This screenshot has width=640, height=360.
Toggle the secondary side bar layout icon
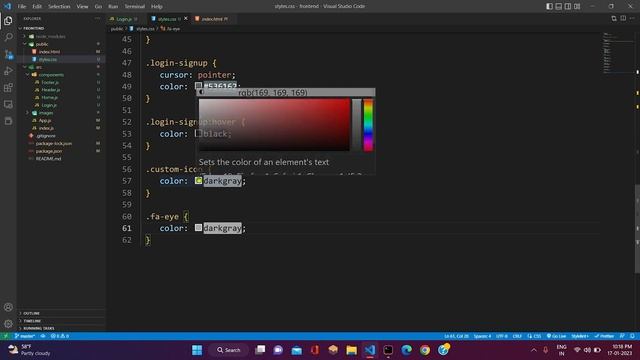(568, 6)
